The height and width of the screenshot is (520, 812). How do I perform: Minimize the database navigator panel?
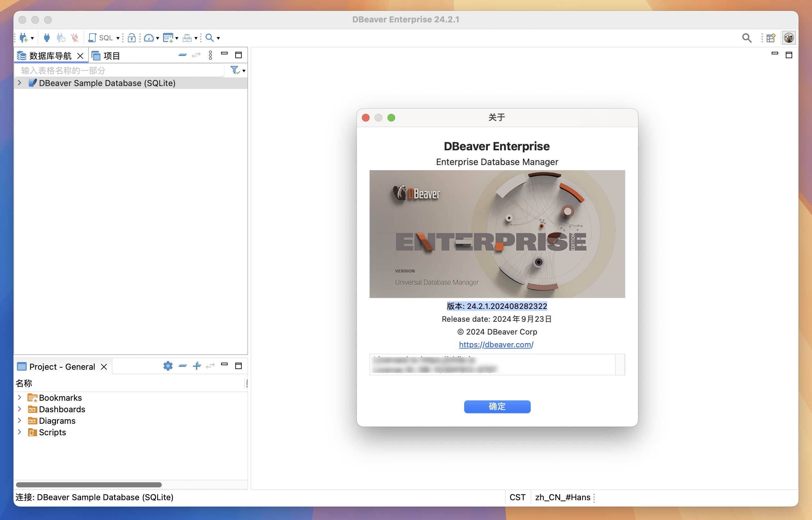[224, 54]
